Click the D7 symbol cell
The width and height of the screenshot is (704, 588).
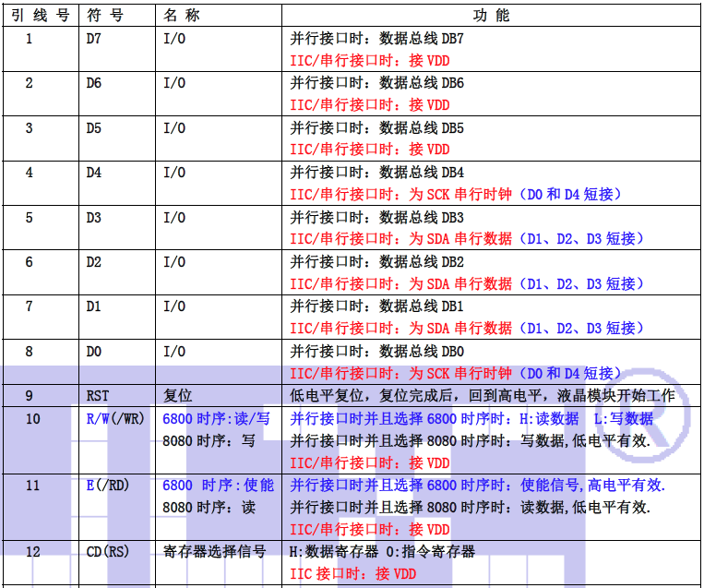[94, 39]
